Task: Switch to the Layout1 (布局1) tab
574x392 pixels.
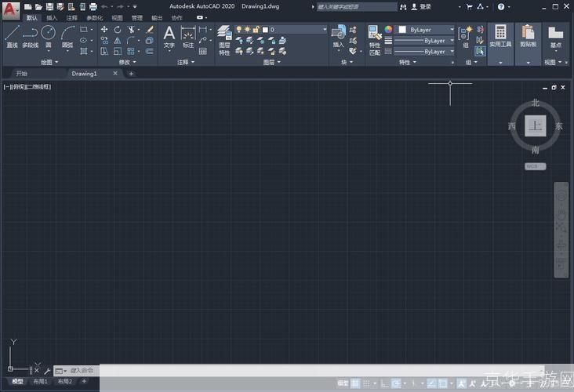Action: [40, 381]
